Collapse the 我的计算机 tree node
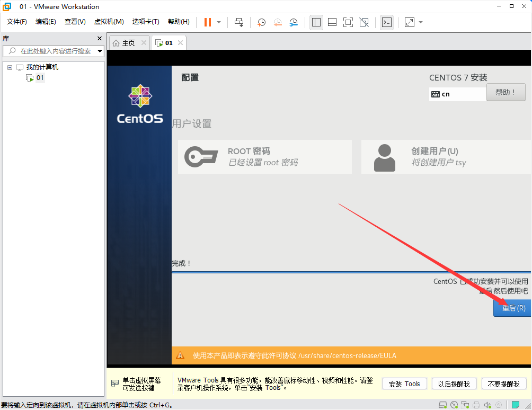The height and width of the screenshot is (410, 532). (10, 67)
